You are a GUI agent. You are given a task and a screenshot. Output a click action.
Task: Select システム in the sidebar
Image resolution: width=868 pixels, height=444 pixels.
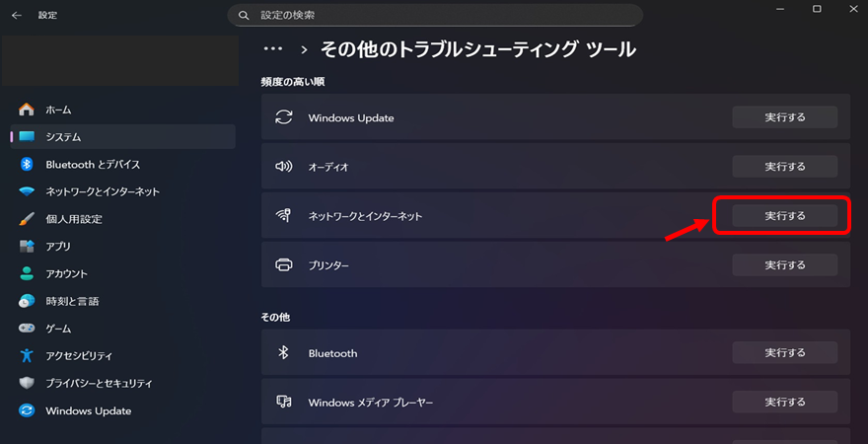[63, 137]
